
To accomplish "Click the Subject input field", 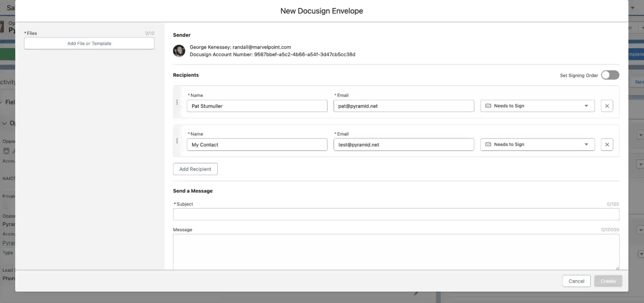I will pos(396,214).
